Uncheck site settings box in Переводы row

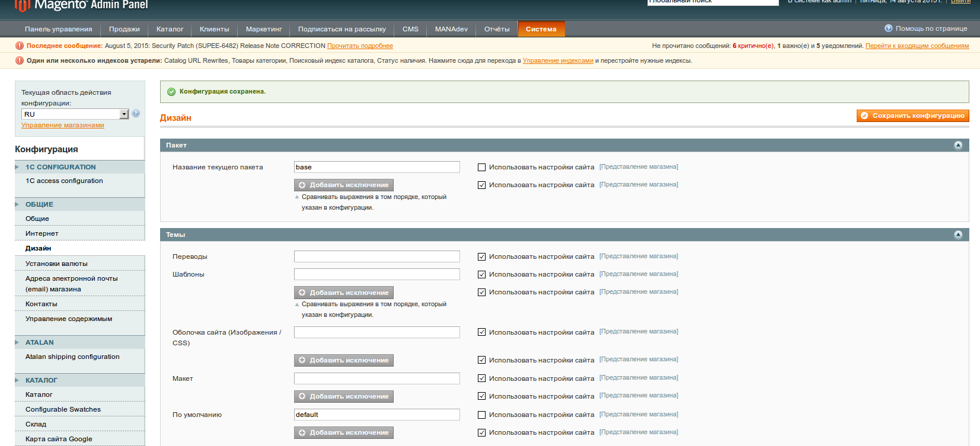click(x=482, y=257)
